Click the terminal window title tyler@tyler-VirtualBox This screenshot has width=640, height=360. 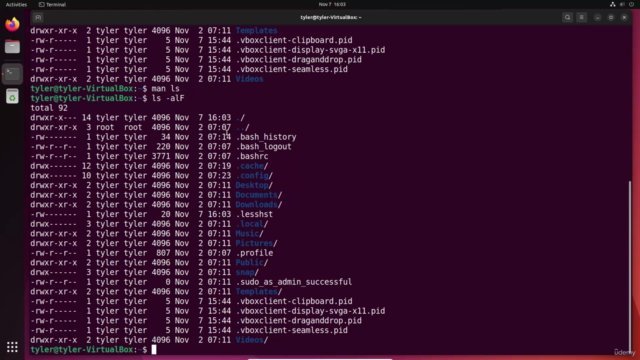(x=331, y=18)
